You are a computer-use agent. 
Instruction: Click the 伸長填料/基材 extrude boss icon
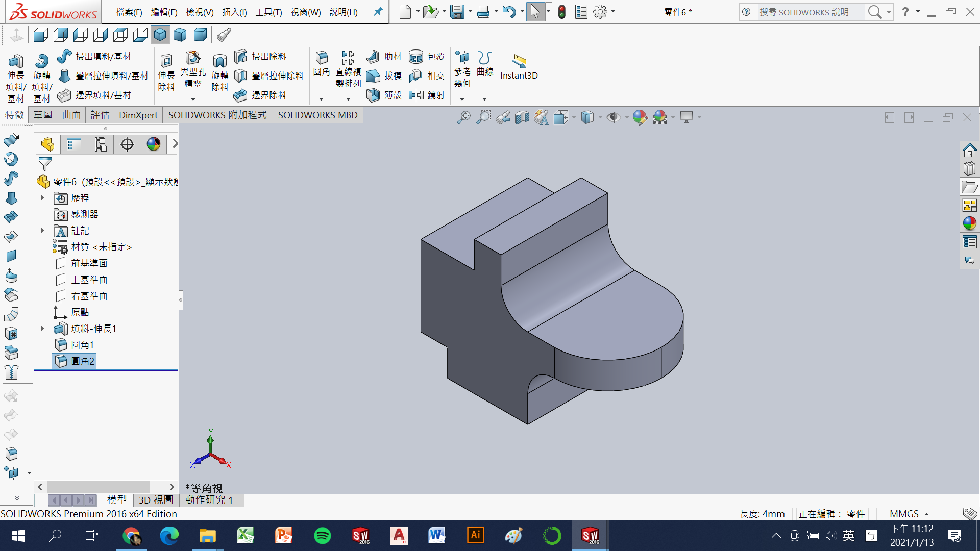coord(15,62)
